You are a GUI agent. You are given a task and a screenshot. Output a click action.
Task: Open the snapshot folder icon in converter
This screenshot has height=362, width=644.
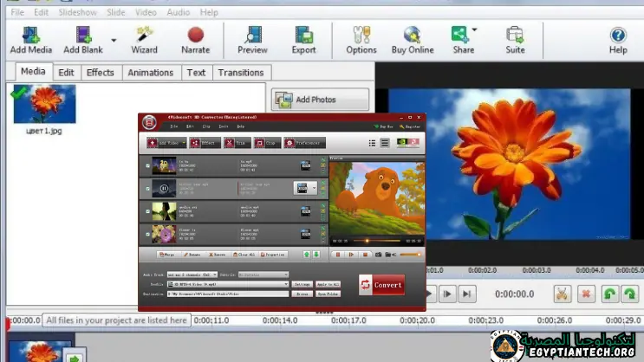[388, 255]
